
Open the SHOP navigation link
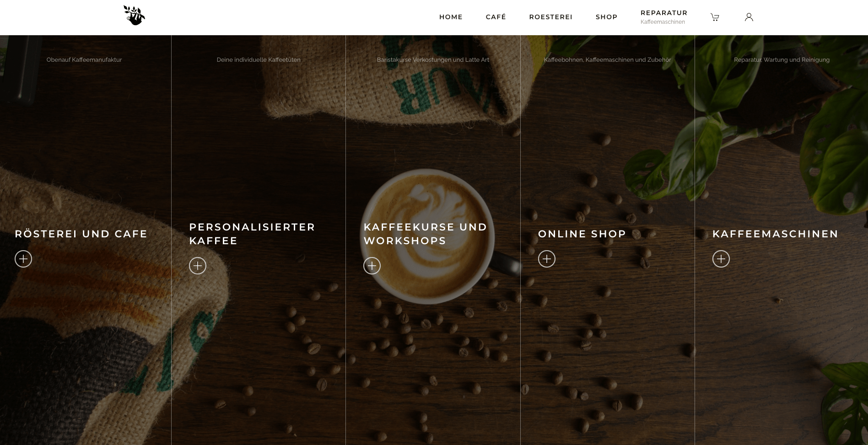coord(607,17)
